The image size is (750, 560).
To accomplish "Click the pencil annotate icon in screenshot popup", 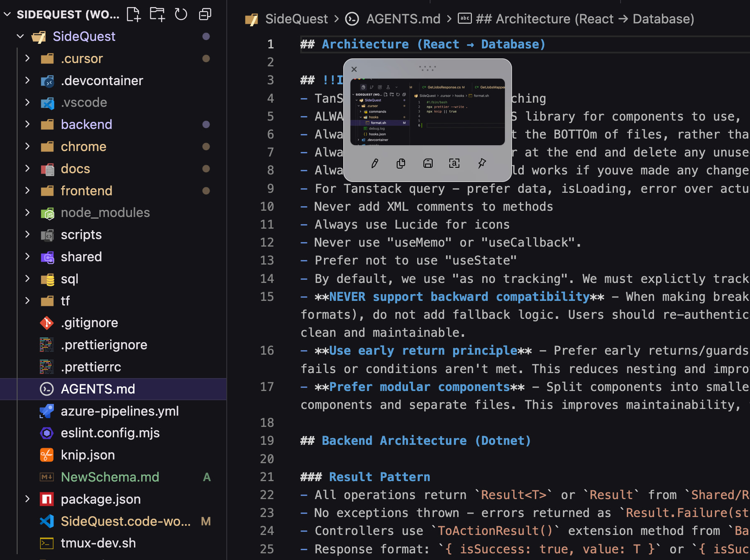I will tap(375, 163).
